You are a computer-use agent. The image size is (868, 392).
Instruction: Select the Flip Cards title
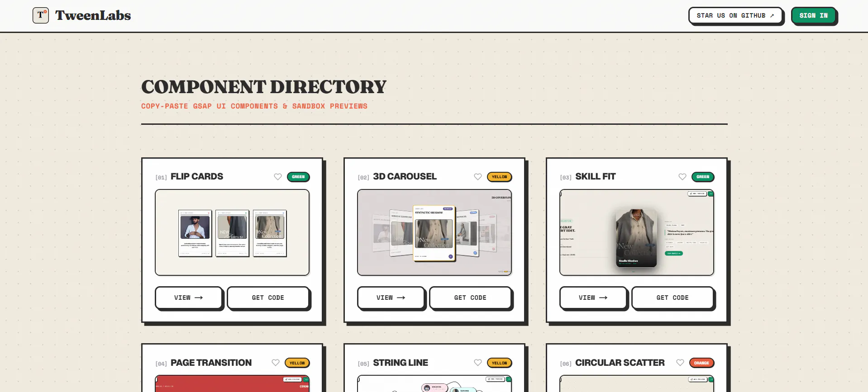pos(197,176)
